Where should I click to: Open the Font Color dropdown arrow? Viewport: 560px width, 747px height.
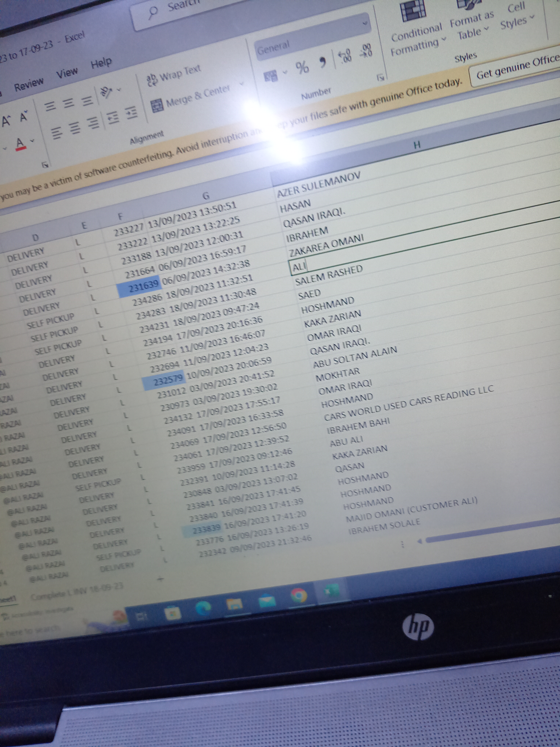pyautogui.click(x=32, y=140)
